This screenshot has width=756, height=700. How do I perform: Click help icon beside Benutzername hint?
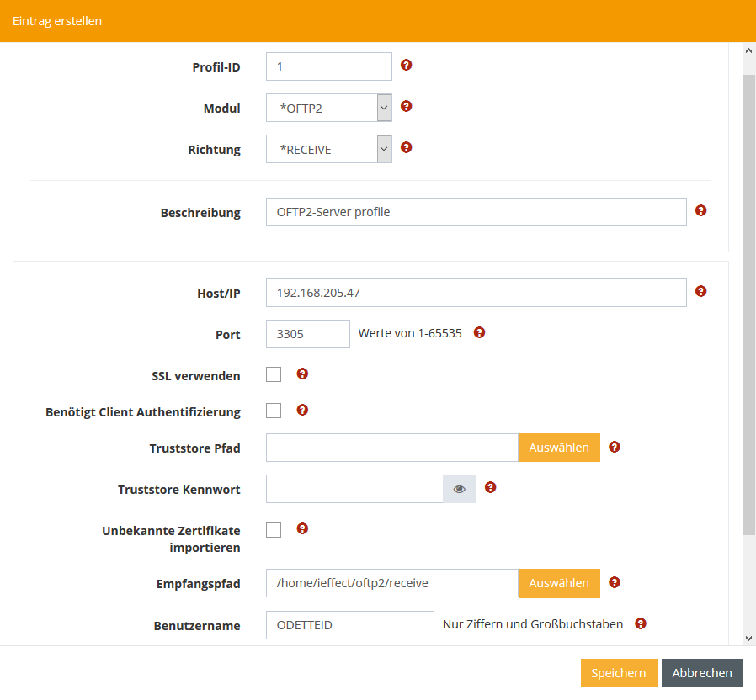pos(641,623)
